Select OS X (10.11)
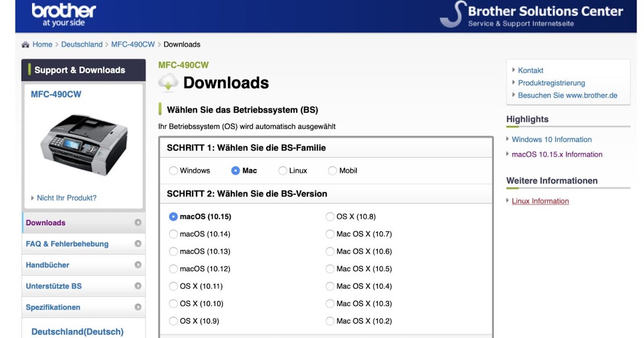Screen dimensions: 644x338 click(x=173, y=286)
